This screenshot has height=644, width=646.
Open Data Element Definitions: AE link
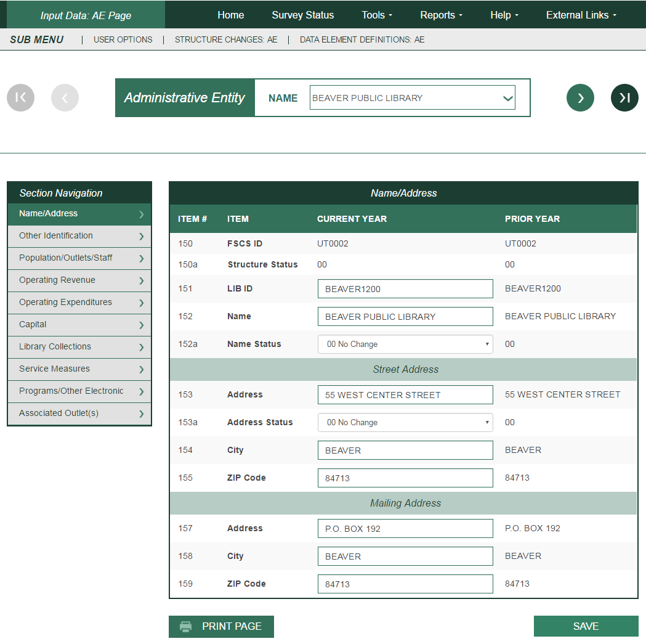pyautogui.click(x=362, y=39)
